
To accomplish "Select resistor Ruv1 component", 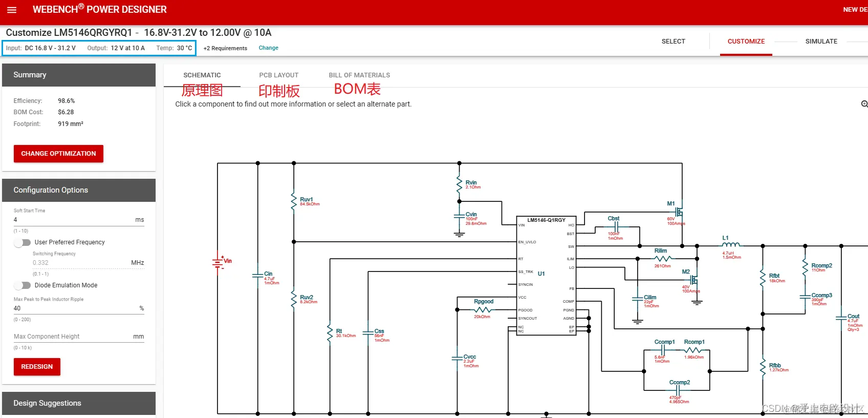I will click(x=294, y=201).
